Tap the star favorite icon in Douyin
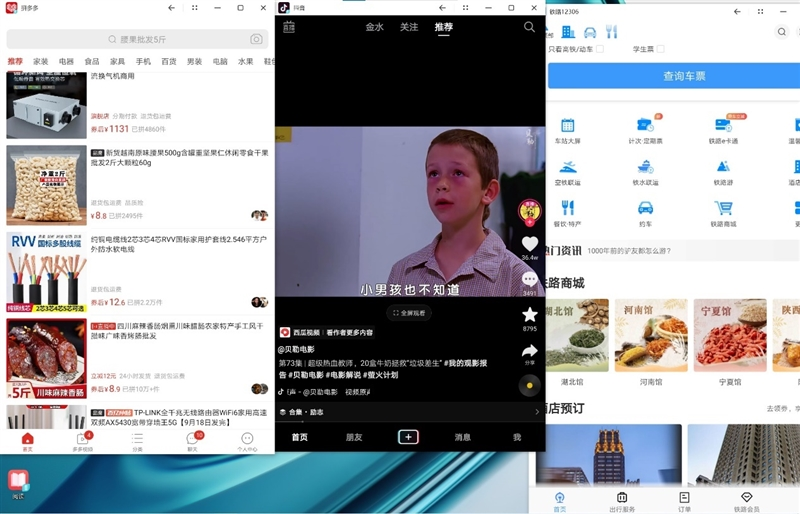Image resolution: width=800 pixels, height=514 pixels. (x=530, y=314)
